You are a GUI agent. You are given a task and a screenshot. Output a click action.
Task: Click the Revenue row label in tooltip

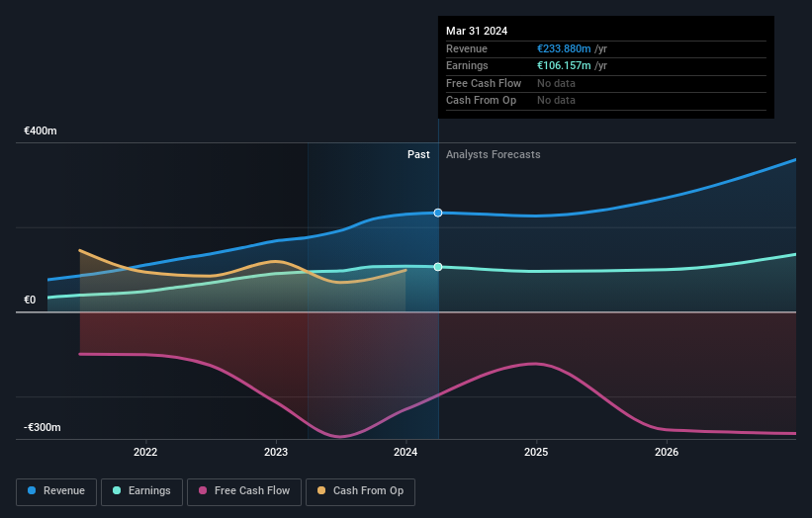click(x=467, y=48)
